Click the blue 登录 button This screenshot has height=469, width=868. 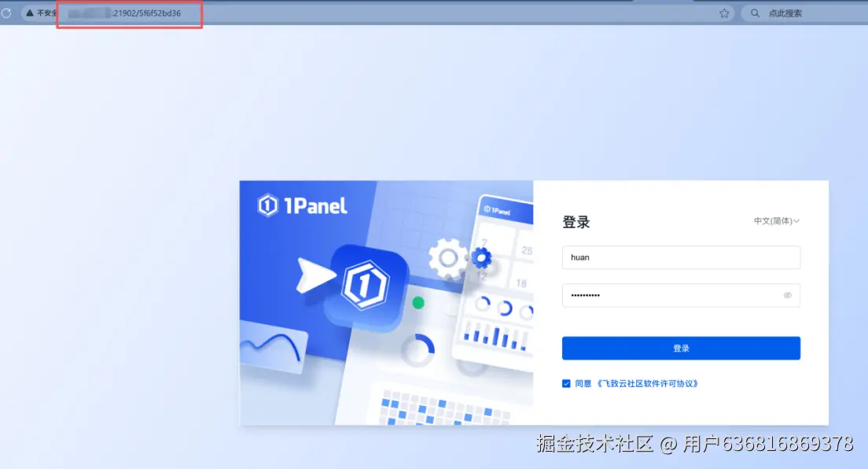[681, 348]
